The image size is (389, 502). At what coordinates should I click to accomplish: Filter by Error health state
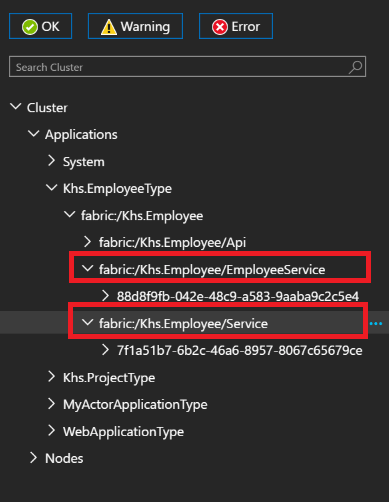coord(236,26)
